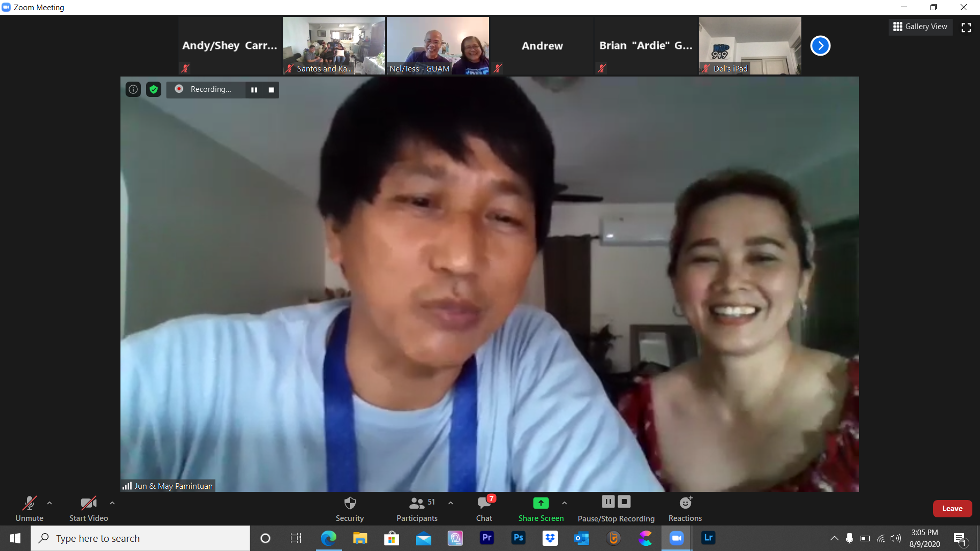Open the Participants panel
980x551 pixels.
click(417, 509)
